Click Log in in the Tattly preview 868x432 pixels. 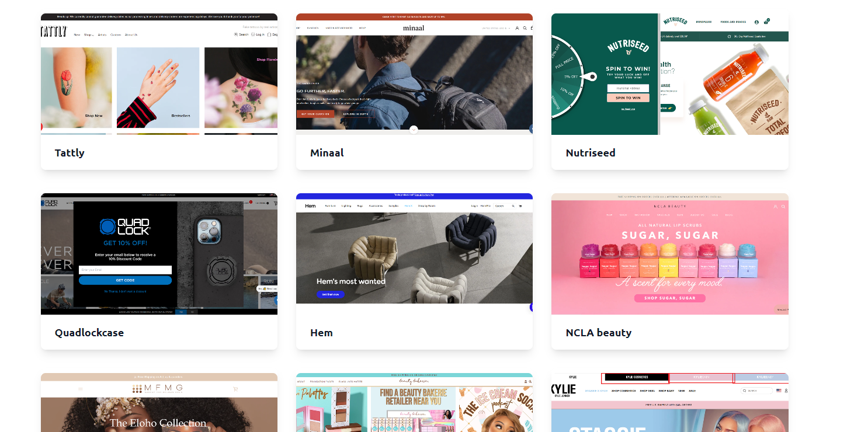click(x=258, y=34)
